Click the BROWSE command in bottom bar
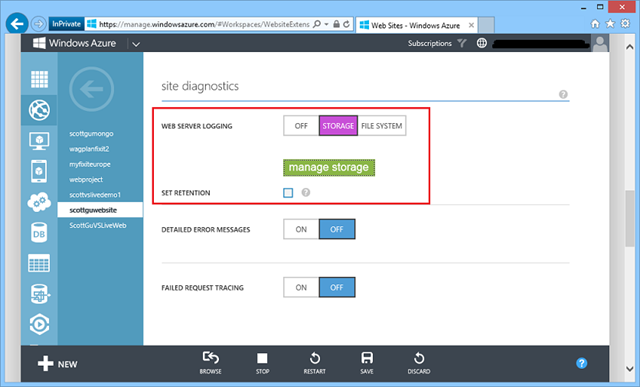The image size is (640, 387). point(211,363)
